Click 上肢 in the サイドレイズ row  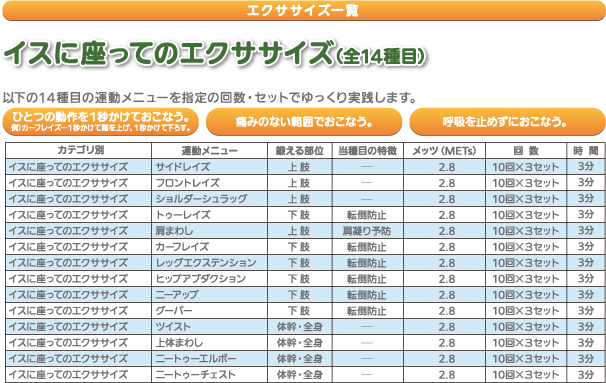tap(299, 167)
